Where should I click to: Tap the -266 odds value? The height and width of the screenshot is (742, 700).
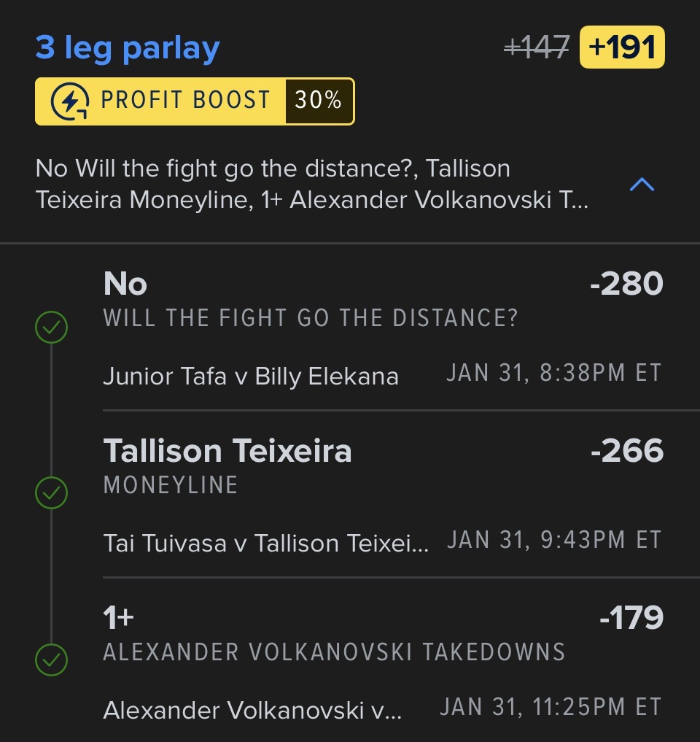626,451
